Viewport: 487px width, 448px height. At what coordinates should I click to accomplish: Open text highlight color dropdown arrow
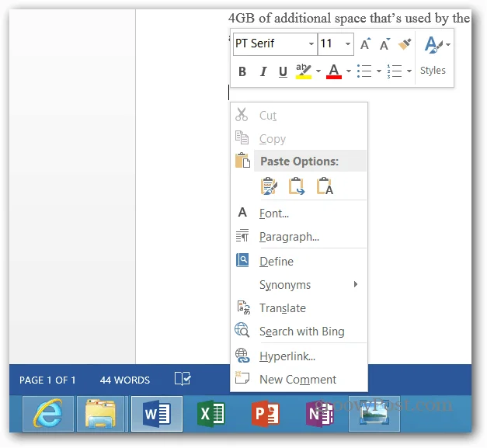318,71
